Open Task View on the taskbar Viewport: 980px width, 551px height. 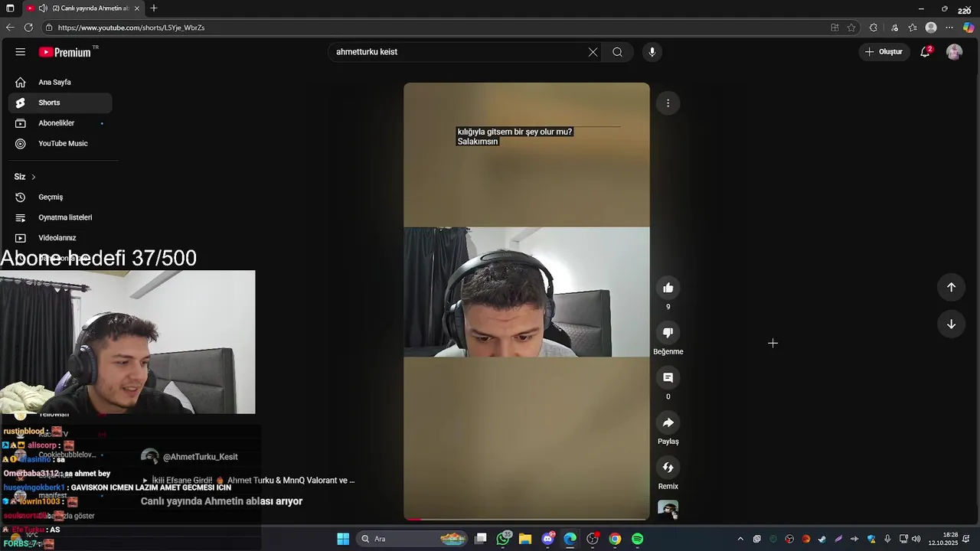point(481,539)
